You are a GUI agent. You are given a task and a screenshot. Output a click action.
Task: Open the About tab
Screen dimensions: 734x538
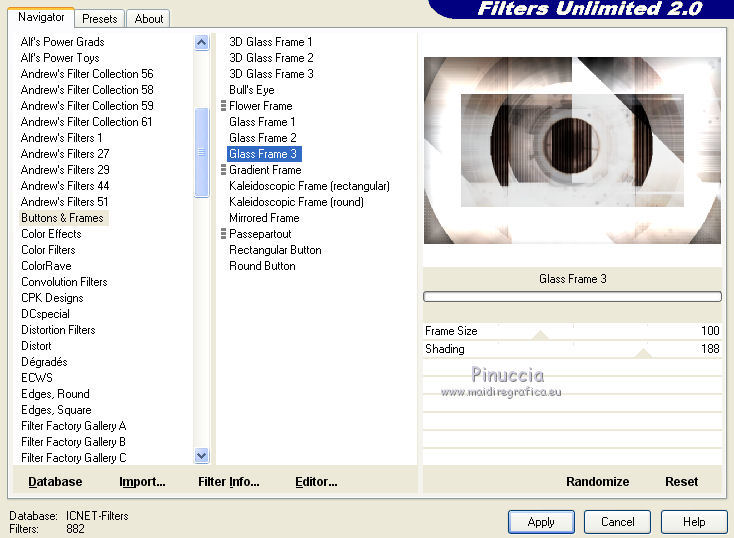(148, 19)
